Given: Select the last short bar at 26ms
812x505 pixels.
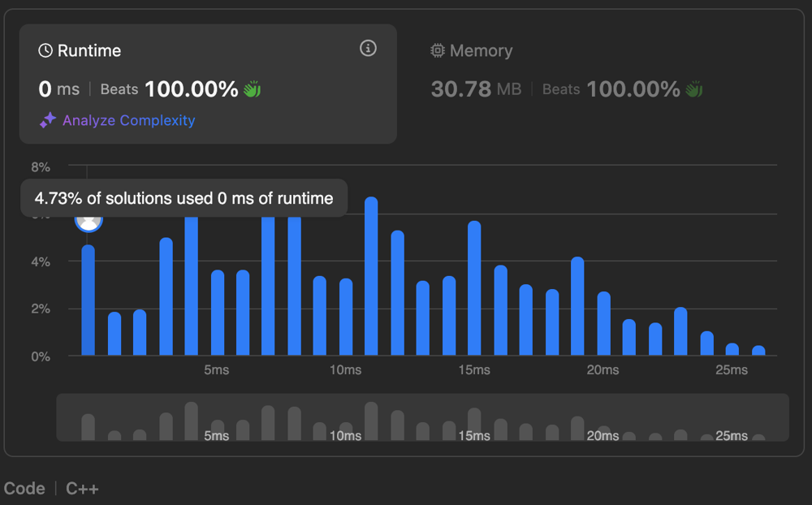Looking at the screenshot, I should click(758, 351).
